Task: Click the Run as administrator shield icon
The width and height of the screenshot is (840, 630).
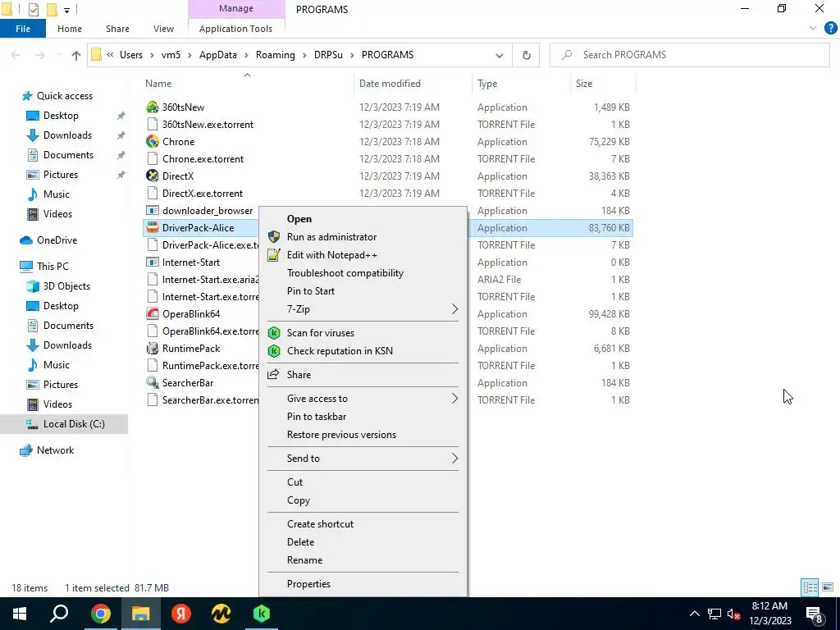Action: 274,237
